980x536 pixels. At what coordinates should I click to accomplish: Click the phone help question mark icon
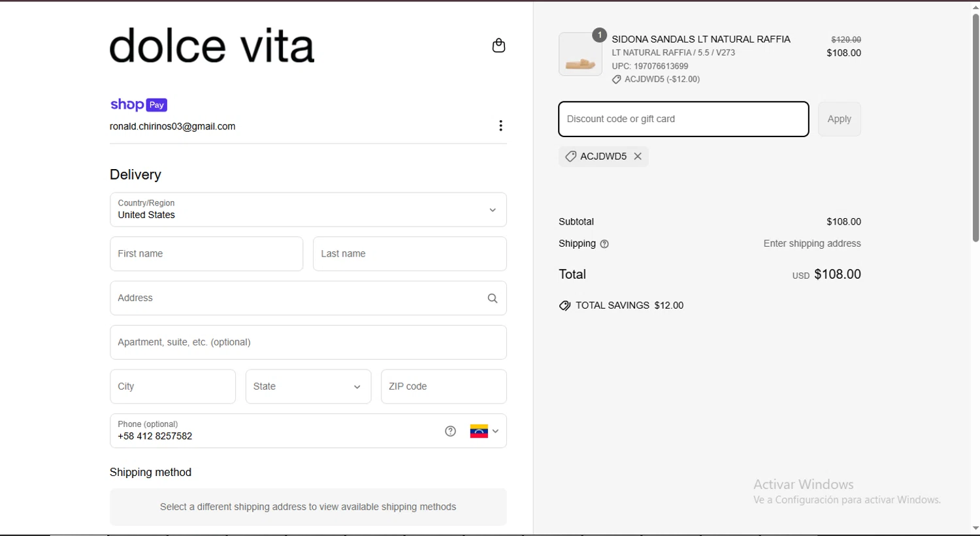pyautogui.click(x=450, y=431)
